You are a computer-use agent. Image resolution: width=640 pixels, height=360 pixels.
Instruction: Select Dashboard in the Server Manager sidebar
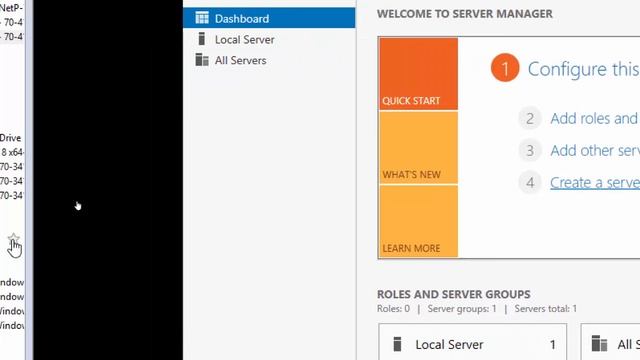tap(269, 18)
